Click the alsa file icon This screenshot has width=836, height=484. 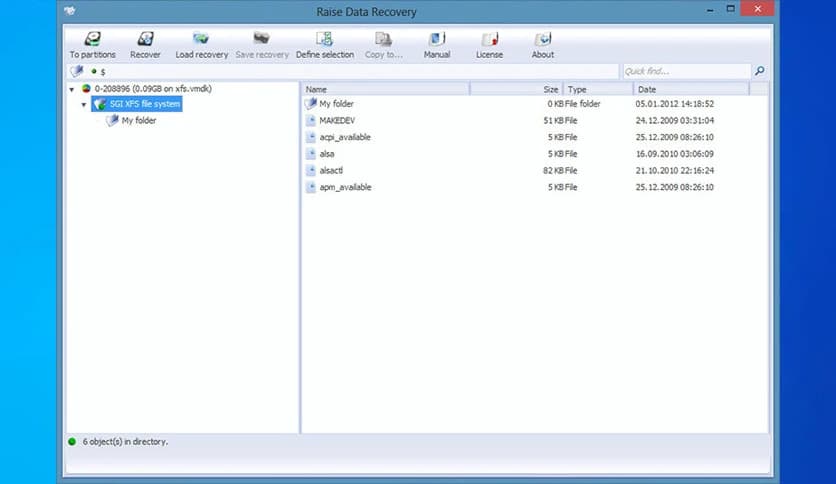[311, 154]
